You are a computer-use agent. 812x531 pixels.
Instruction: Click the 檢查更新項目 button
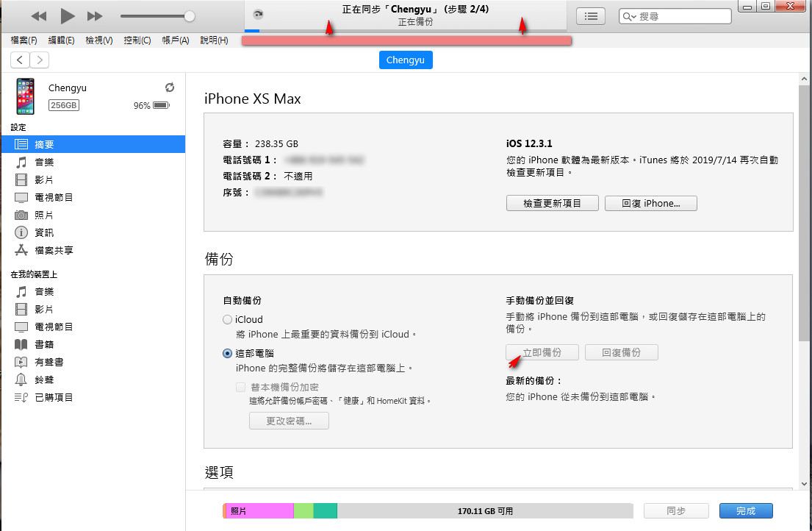552,203
